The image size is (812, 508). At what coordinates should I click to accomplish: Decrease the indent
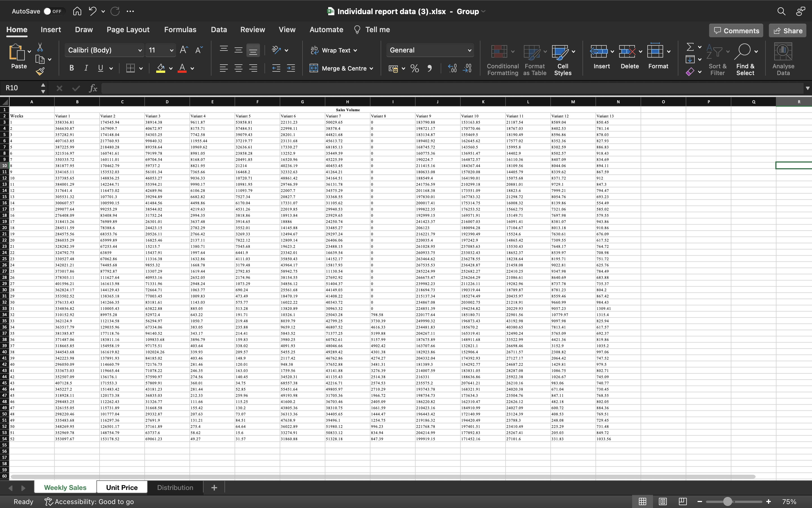click(276, 68)
